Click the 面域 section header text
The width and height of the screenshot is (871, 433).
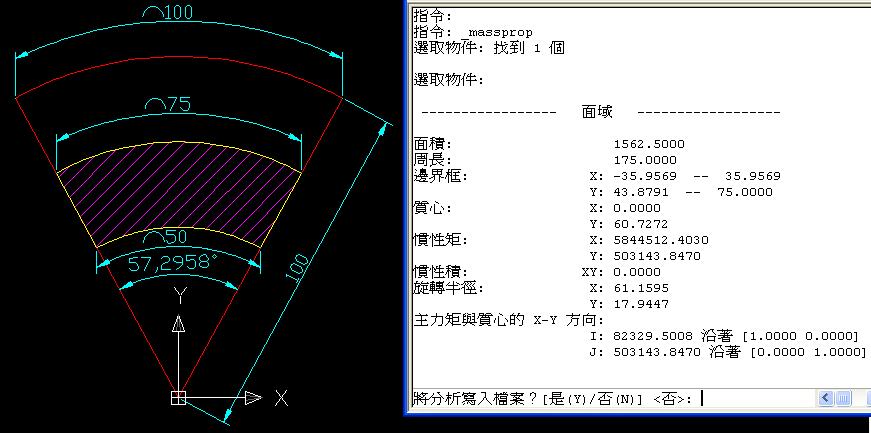pyautogui.click(x=597, y=112)
